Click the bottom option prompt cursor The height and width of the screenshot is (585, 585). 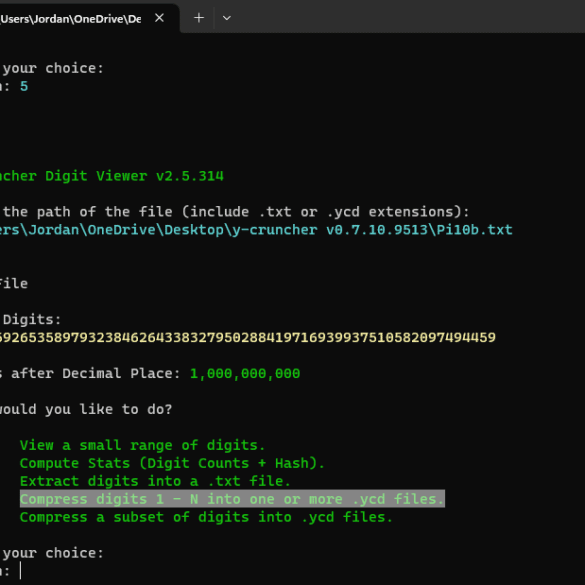pos(21,571)
